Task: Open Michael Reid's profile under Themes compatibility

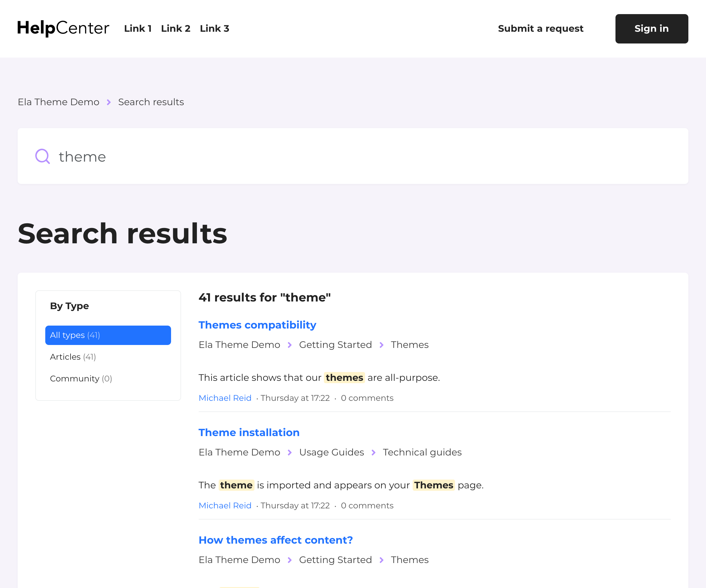Action: 225,398
